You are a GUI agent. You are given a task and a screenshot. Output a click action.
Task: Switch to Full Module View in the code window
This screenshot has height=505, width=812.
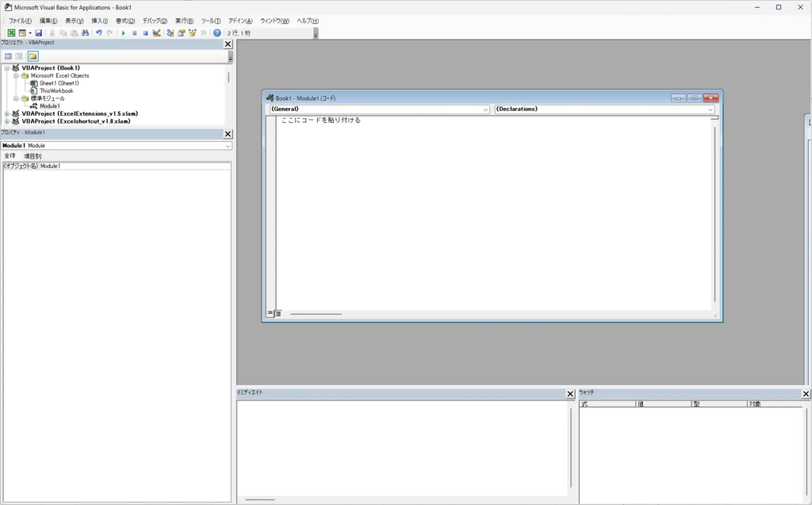click(x=278, y=313)
